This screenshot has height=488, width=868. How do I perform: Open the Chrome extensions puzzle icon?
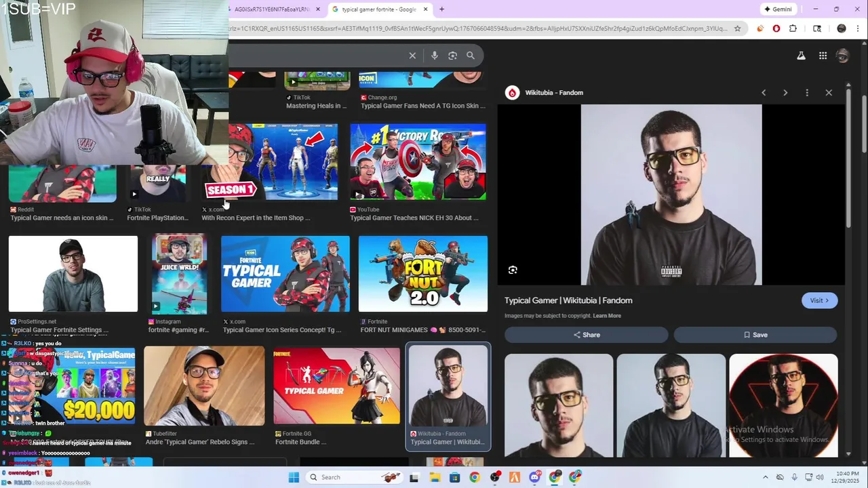point(793,28)
